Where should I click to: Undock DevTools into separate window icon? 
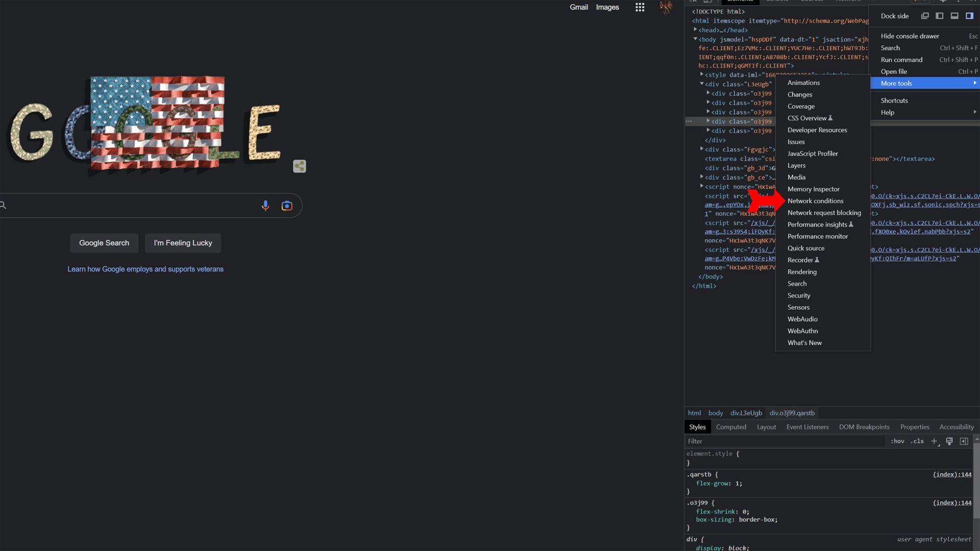pos(924,16)
